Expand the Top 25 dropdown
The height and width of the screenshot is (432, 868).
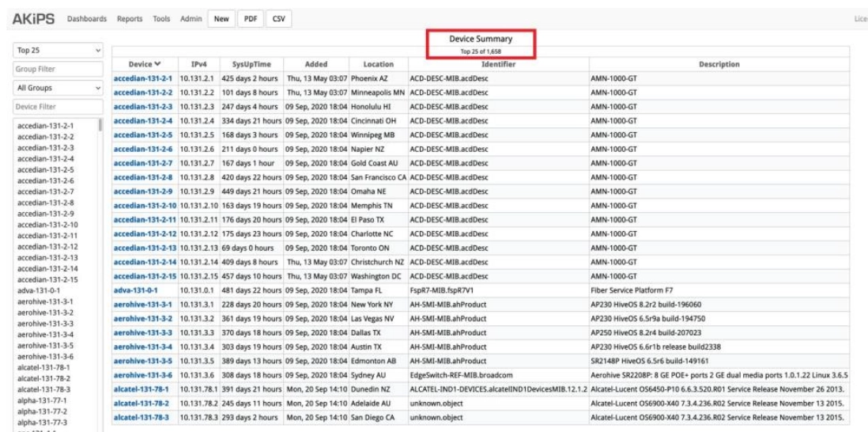coord(58,51)
